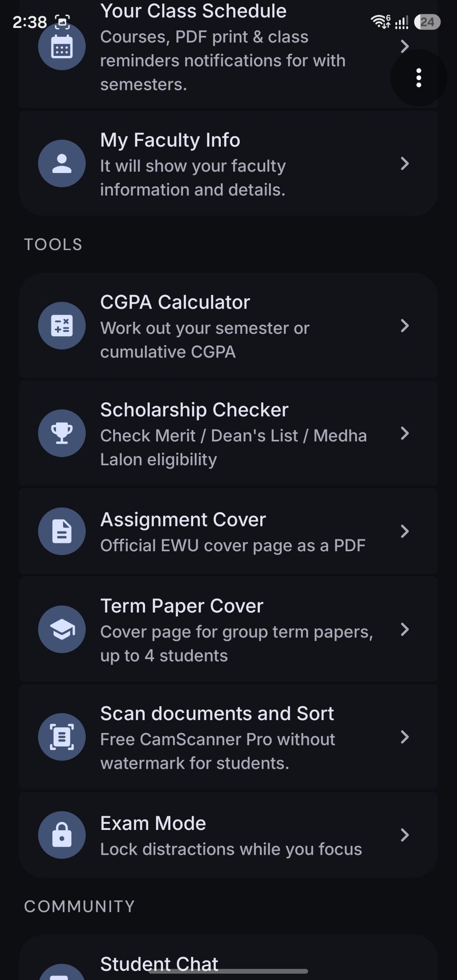This screenshot has width=457, height=980.
Task: Tap the graduation cap Term Paper icon
Action: [x=62, y=629]
